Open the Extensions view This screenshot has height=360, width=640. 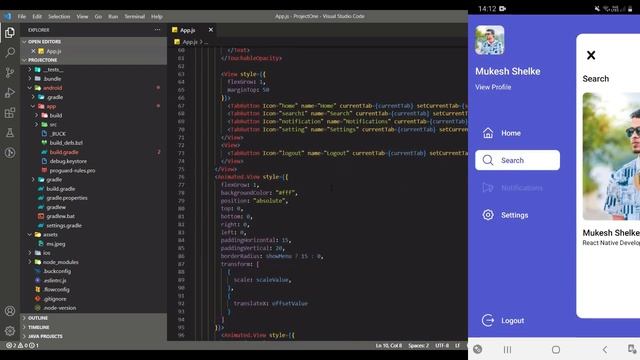10,113
